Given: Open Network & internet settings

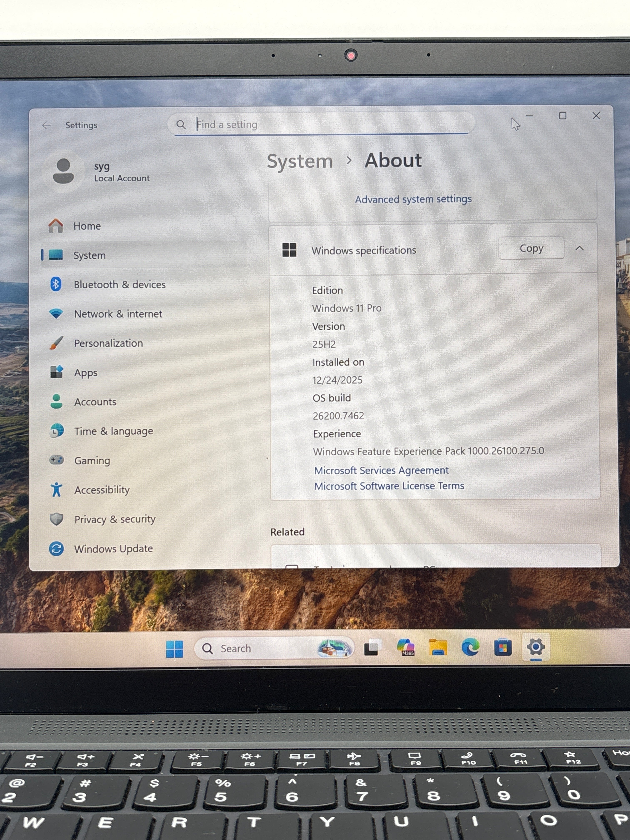Looking at the screenshot, I should pyautogui.click(x=144, y=314).
